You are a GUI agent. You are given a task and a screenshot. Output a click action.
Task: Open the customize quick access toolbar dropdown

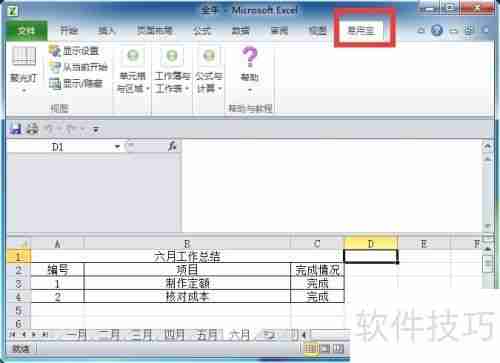(96, 129)
